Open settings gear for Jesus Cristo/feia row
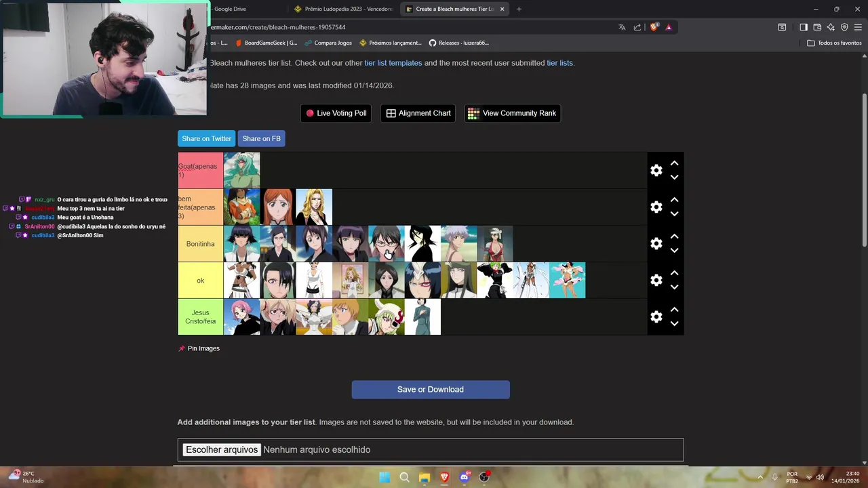This screenshot has height=488, width=868. coord(656,317)
